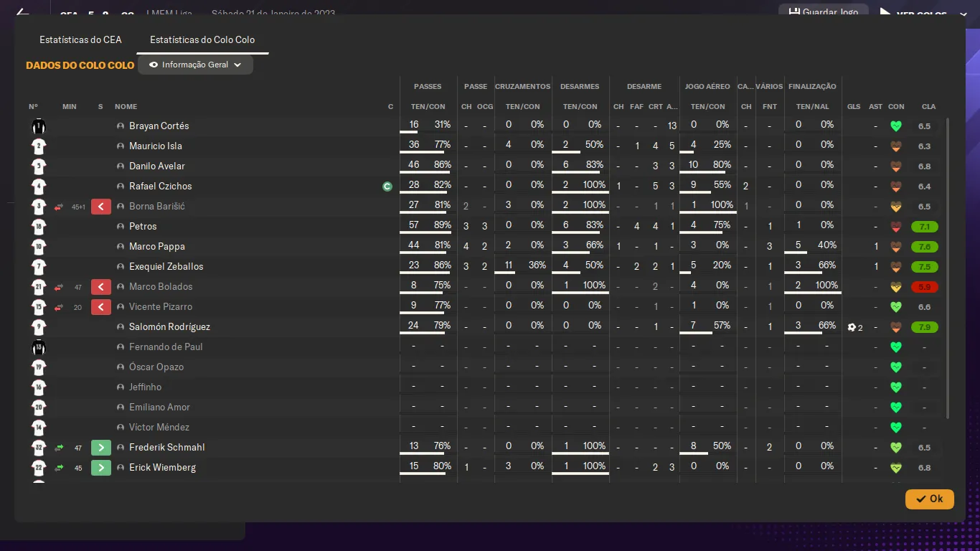This screenshot has height=551, width=980.
Task: Click person info icon beside Exequiel Zeballos
Action: [x=121, y=267]
